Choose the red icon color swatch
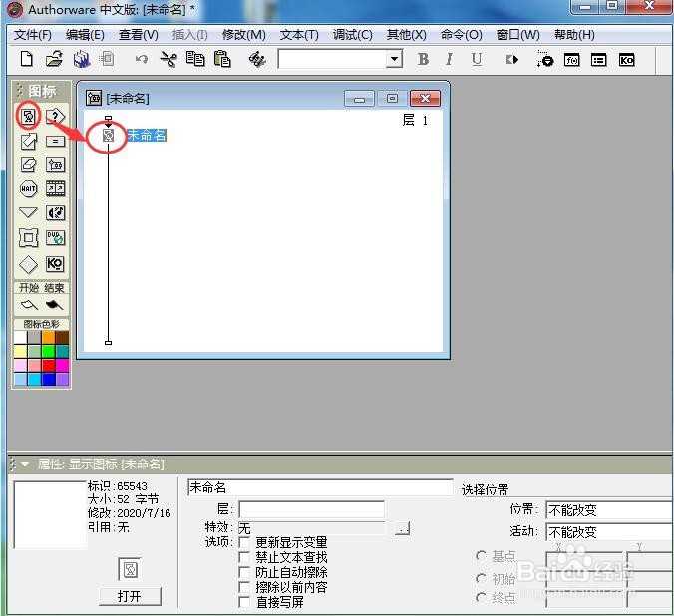 (49, 366)
